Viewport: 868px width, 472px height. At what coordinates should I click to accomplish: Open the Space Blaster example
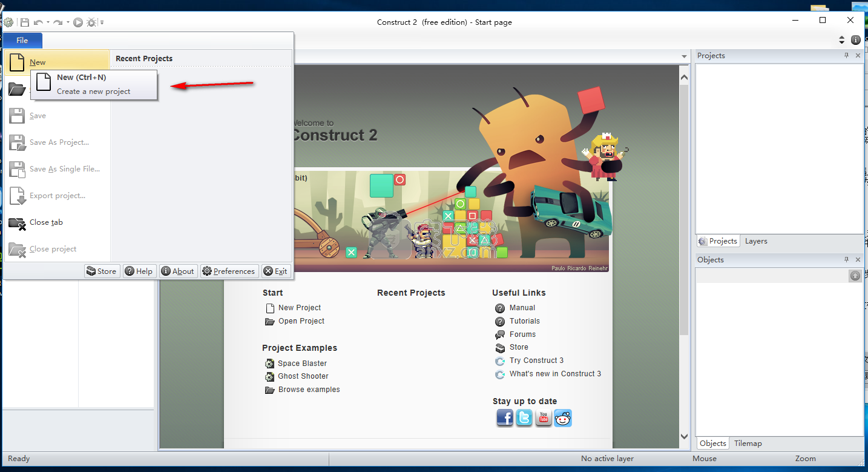click(303, 364)
